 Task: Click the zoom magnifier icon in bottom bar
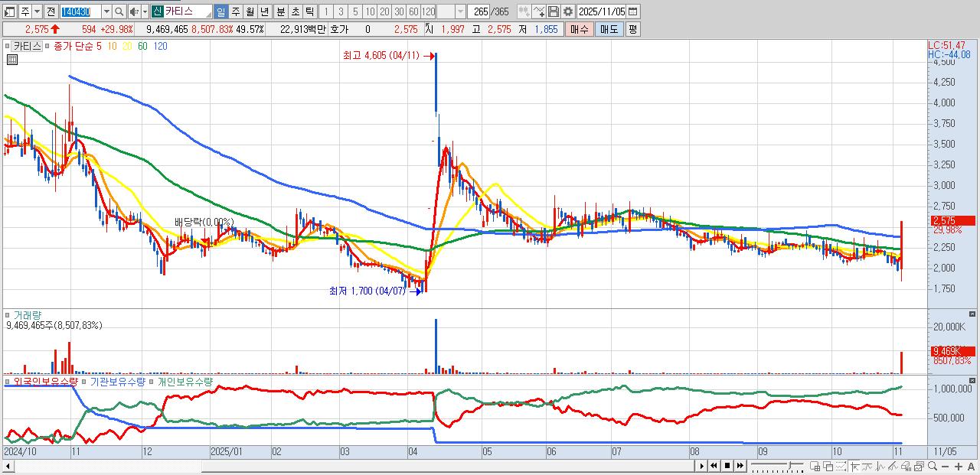click(933, 466)
